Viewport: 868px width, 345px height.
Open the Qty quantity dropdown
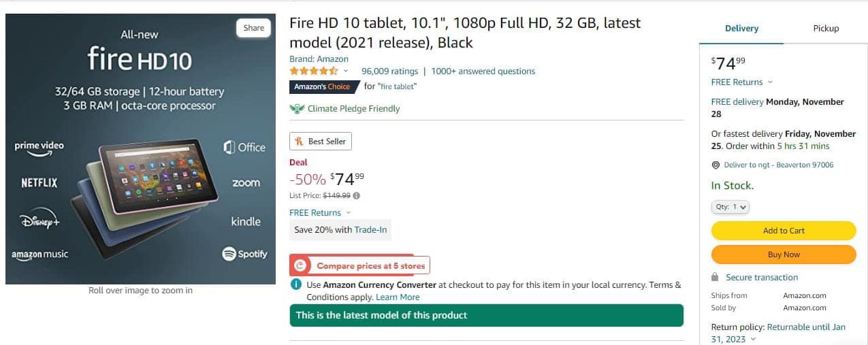point(730,207)
